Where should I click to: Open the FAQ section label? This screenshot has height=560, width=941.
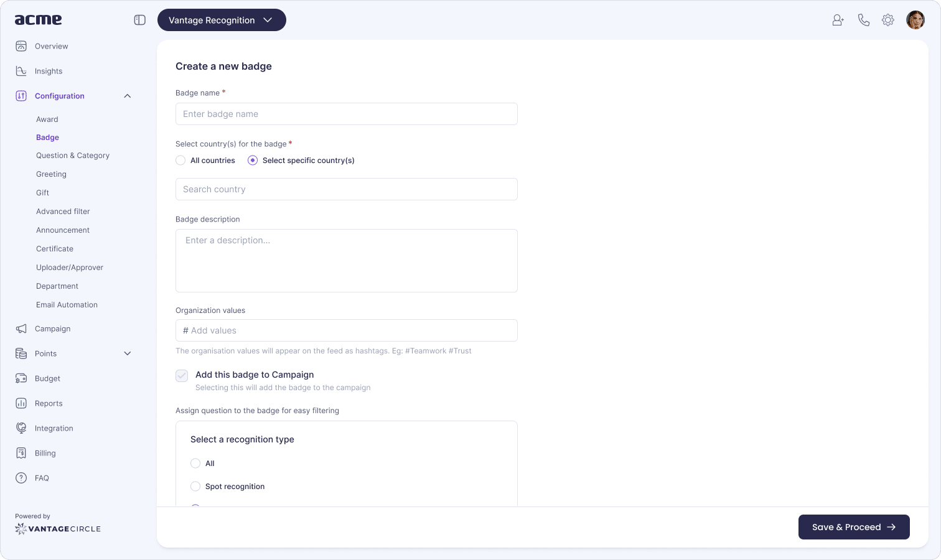(x=42, y=478)
